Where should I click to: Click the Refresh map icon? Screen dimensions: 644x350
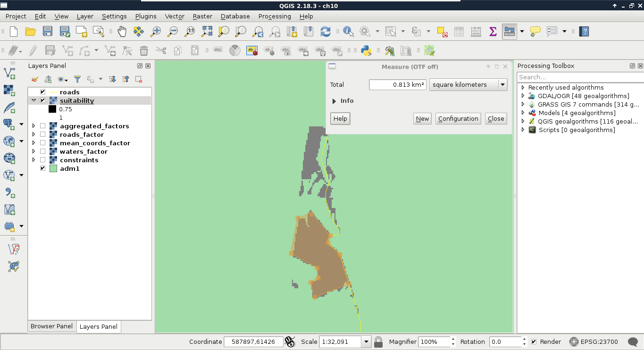click(x=325, y=32)
